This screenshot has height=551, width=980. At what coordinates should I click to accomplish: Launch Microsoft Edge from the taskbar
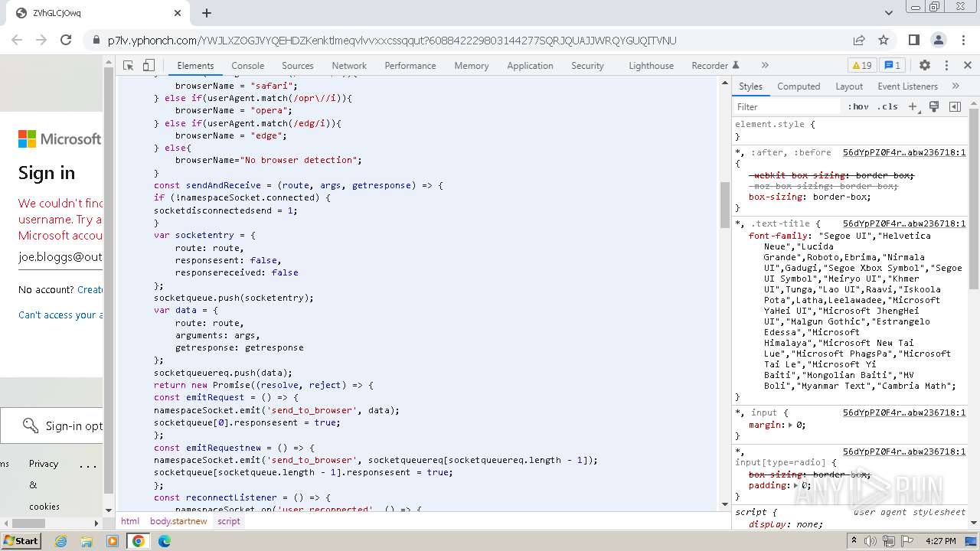[x=165, y=541]
